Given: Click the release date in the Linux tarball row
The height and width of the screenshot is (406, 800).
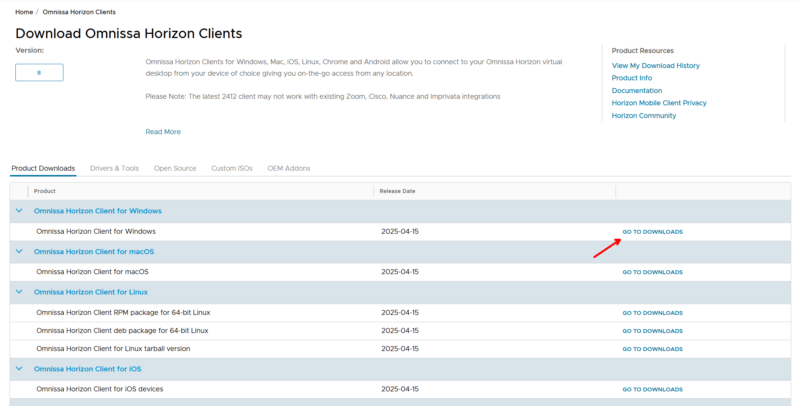Looking at the screenshot, I should click(x=400, y=349).
